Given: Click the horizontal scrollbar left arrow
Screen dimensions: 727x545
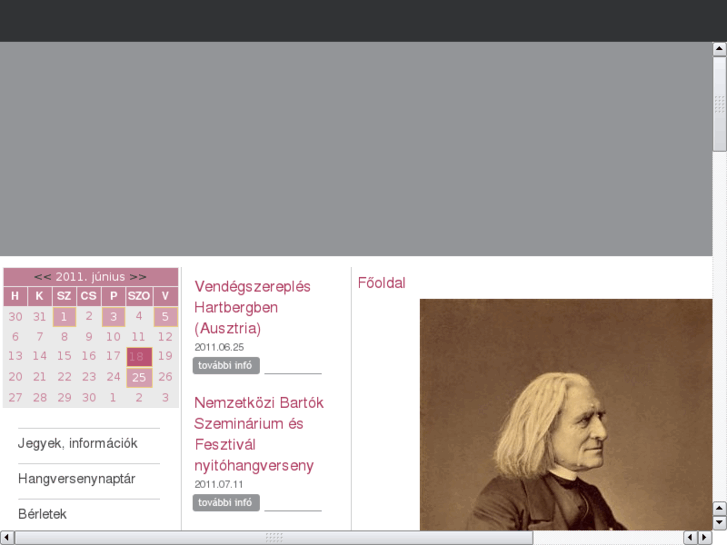Looking at the screenshot, I should 6,538.
